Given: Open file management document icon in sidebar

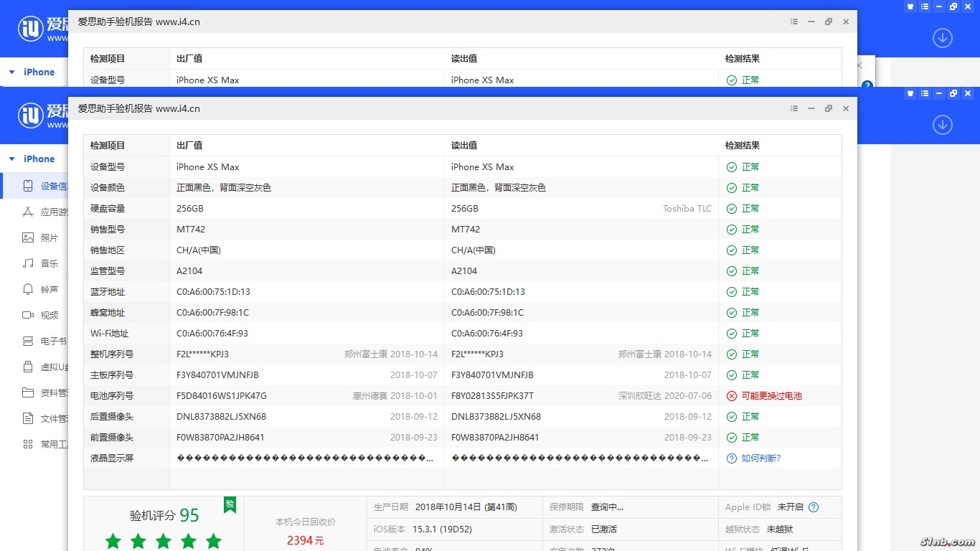Looking at the screenshot, I should [x=28, y=418].
